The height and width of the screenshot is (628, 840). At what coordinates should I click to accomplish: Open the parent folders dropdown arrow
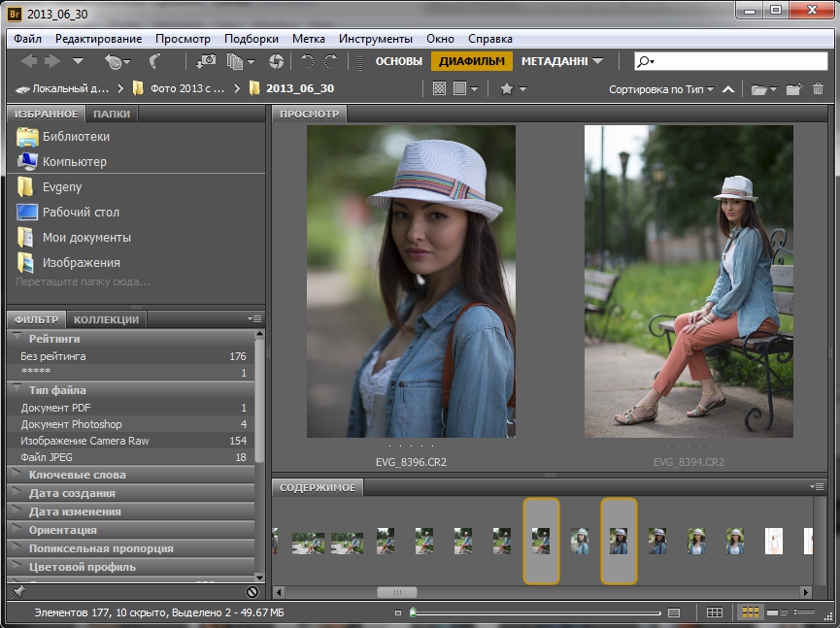coord(78,61)
